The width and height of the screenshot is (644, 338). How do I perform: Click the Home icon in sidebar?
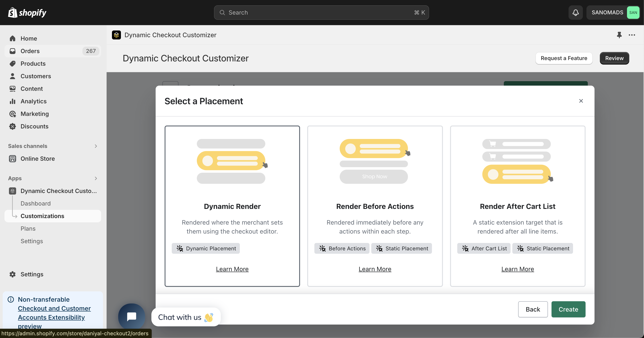pyautogui.click(x=13, y=39)
